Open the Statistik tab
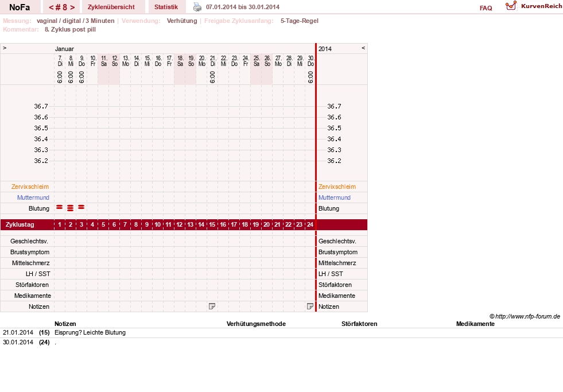 click(x=166, y=7)
